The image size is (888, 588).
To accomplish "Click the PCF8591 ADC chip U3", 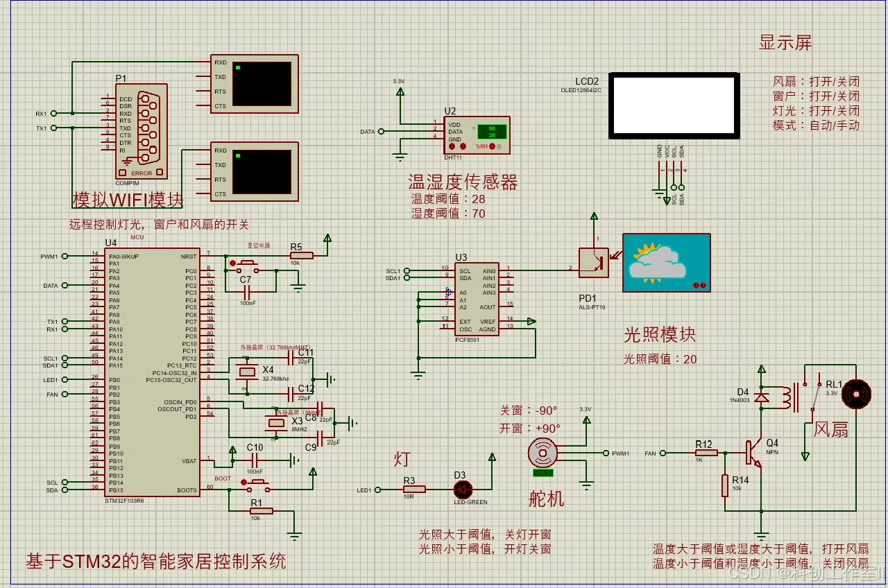I will pos(477,298).
